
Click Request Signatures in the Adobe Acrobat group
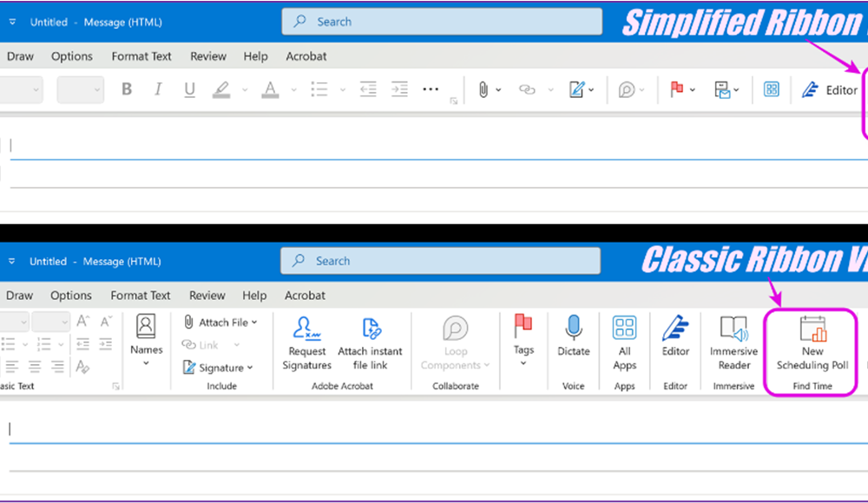tap(306, 343)
